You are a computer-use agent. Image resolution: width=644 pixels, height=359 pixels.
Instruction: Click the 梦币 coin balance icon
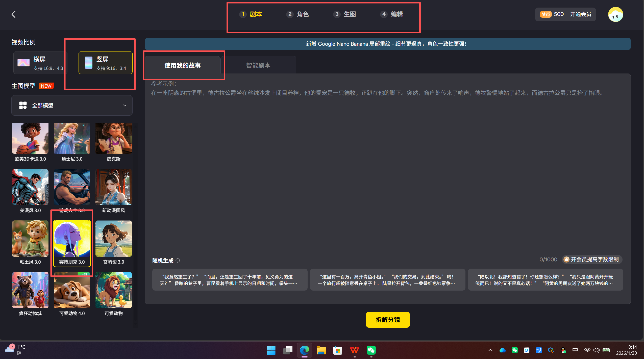546,14
